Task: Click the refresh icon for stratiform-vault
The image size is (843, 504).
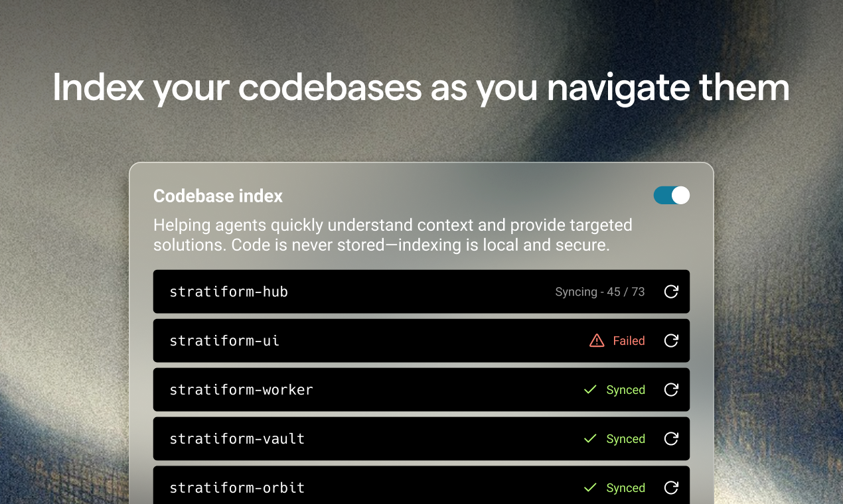Action: [671, 439]
